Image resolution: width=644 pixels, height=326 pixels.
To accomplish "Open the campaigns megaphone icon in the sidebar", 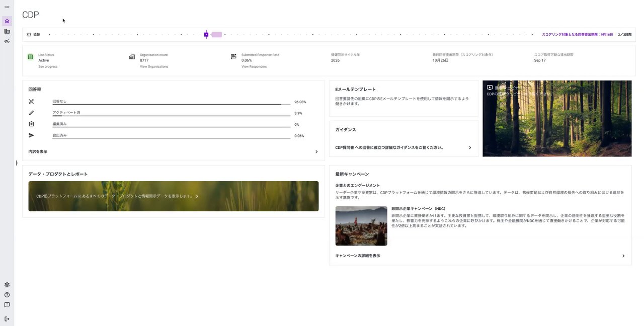I will (x=7, y=41).
